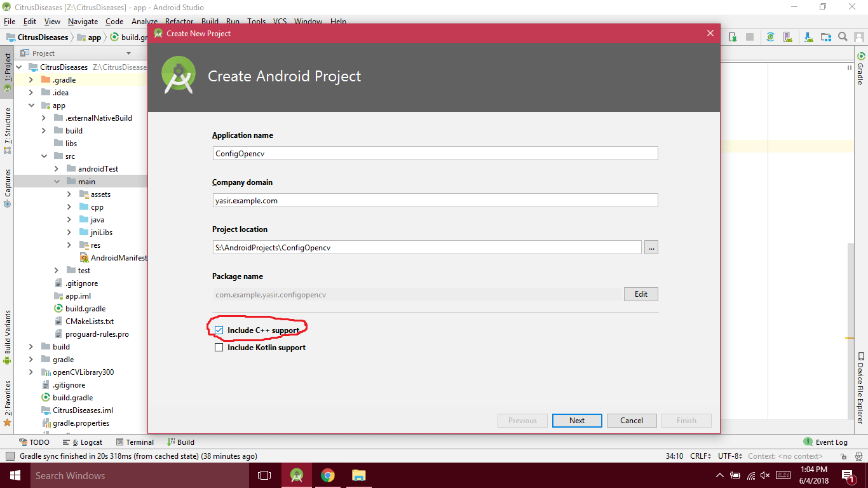Click the tool window toggle square in status bar
Image resolution: width=868 pixels, height=488 pixels.
pyautogui.click(x=9, y=456)
